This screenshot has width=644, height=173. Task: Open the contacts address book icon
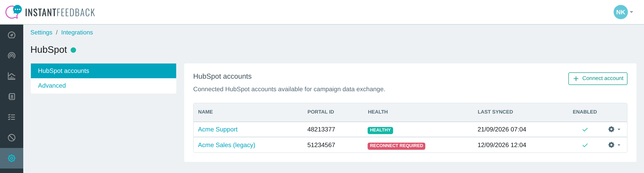pyautogui.click(x=11, y=97)
